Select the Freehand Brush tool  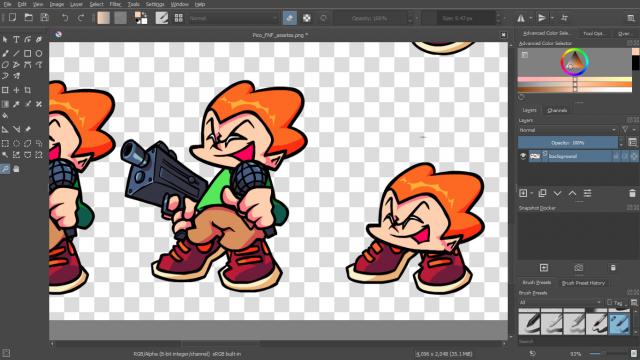(5, 53)
